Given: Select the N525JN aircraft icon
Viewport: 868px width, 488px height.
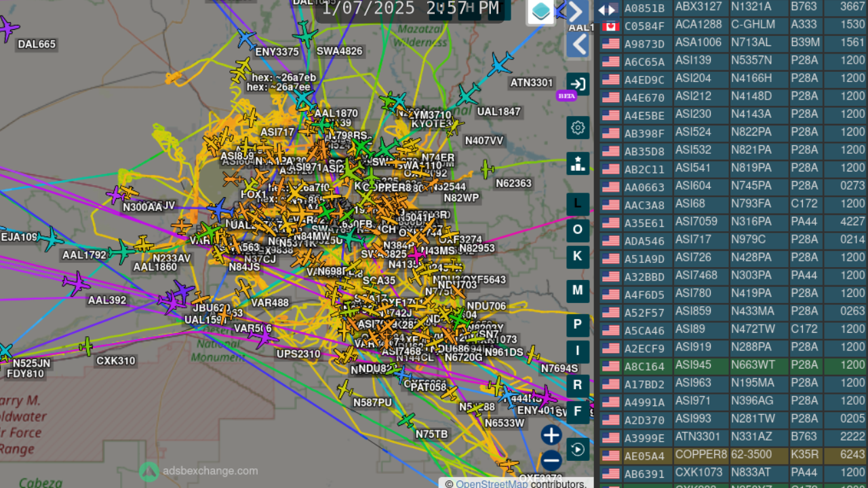Looking at the screenshot, I should [5, 351].
